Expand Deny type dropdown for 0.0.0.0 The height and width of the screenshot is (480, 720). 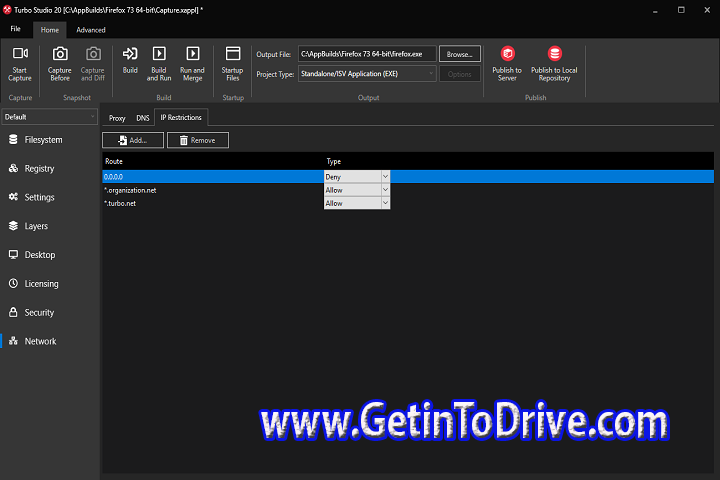(385, 176)
